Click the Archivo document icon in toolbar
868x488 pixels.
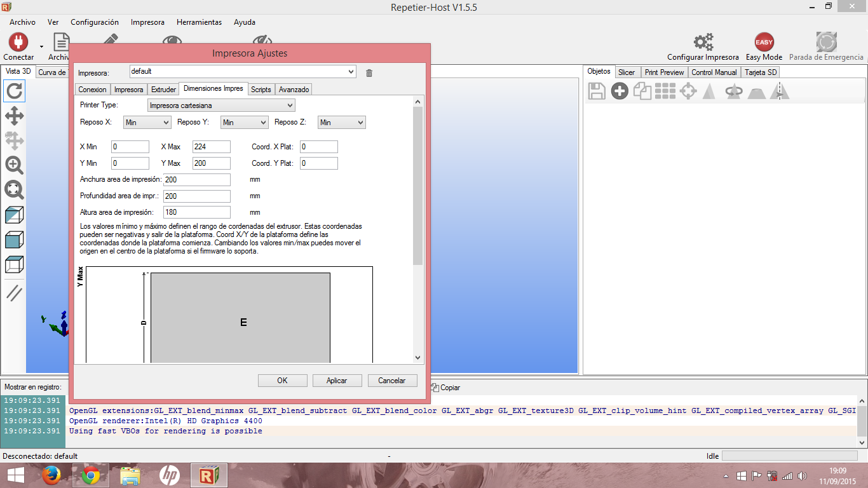61,42
